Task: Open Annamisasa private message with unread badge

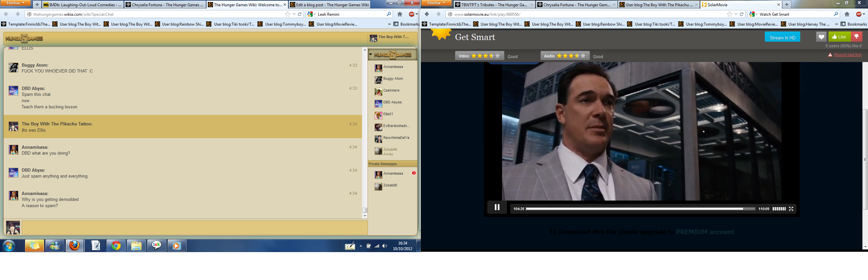Action: [x=393, y=174]
